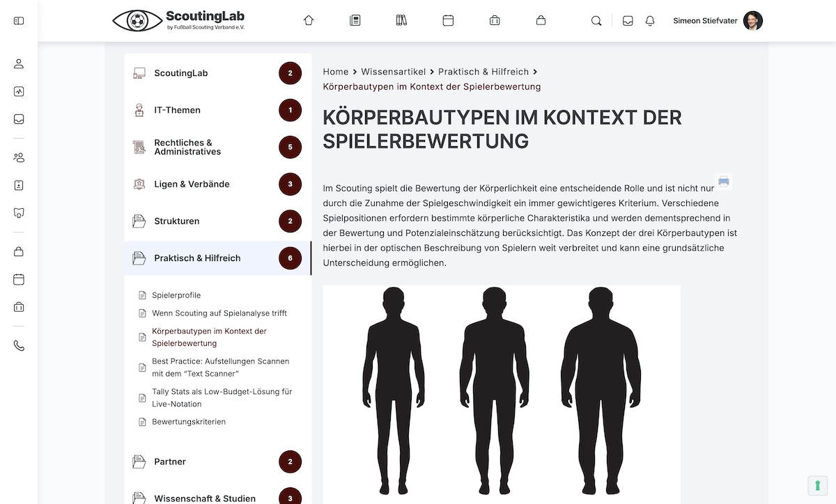
Task: Click the Wissensartikel breadcrumb link
Action: 393,72
